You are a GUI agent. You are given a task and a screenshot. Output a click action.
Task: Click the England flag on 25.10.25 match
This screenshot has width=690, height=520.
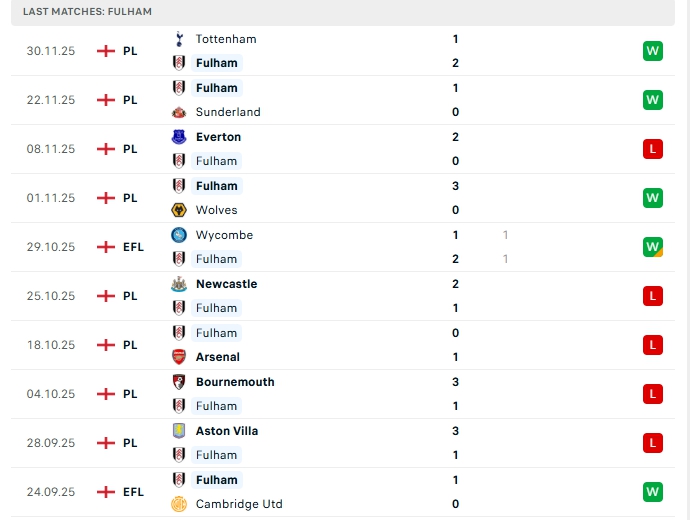tap(106, 296)
